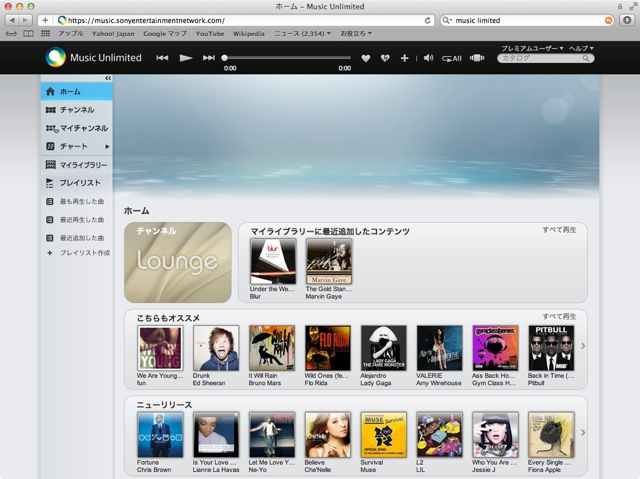Open Wild Ones Flo Rida cover
Screen dimensions: 640x479
[328, 348]
